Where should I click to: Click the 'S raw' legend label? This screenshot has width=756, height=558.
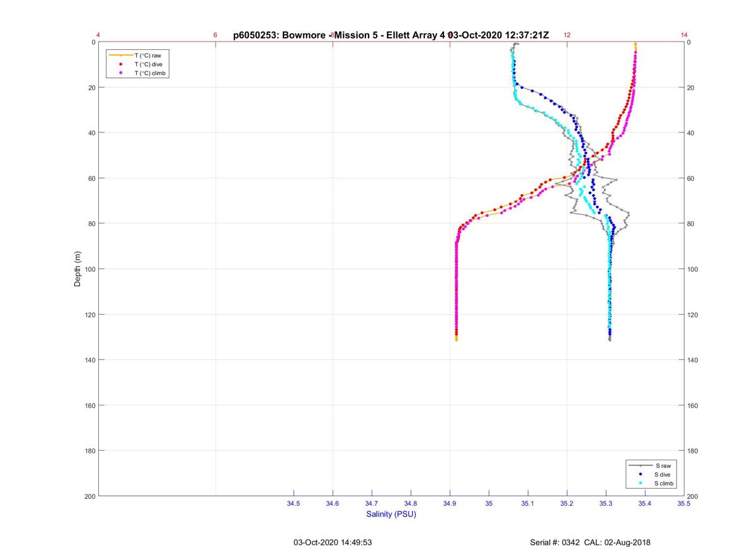tap(663, 465)
